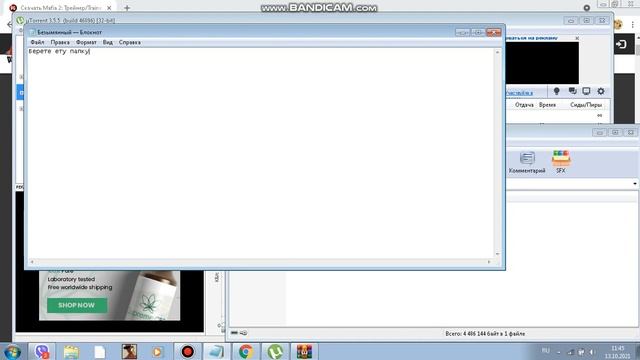Click the blank document taskbar icon
The width and height of the screenshot is (640, 360).
pyautogui.click(x=100, y=351)
